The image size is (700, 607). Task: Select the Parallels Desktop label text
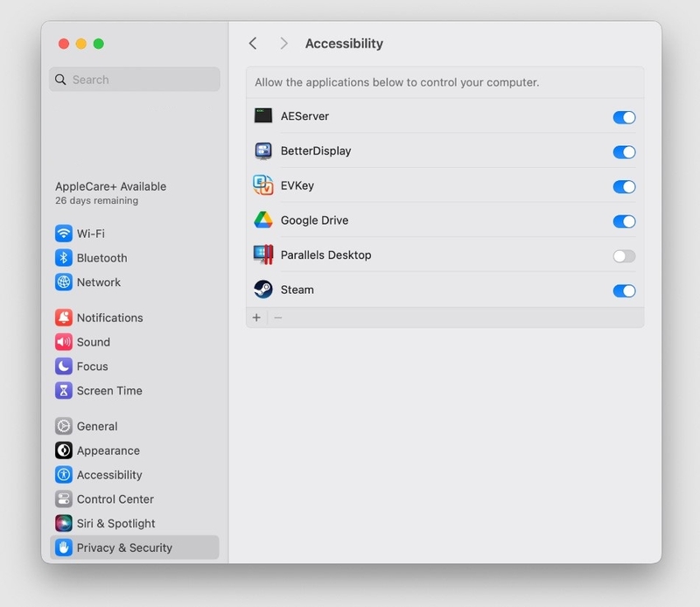[x=325, y=255]
